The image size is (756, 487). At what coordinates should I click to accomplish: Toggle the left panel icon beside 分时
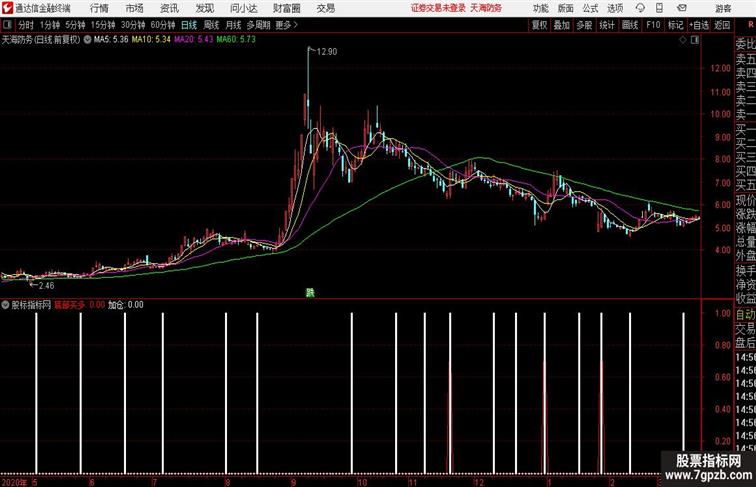pos(7,25)
